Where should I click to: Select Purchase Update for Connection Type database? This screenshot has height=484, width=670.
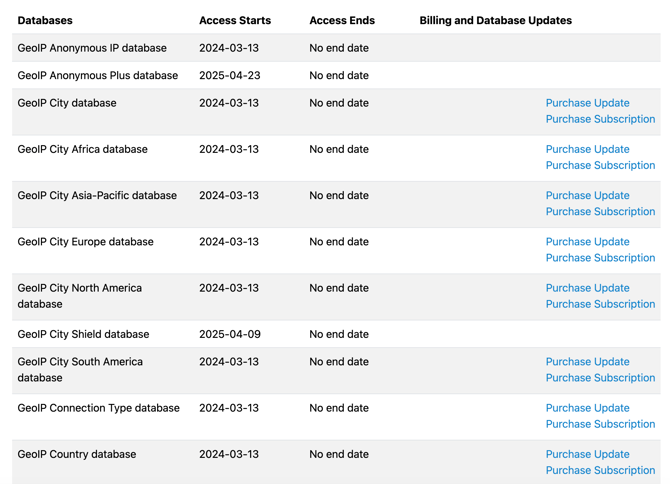587,408
